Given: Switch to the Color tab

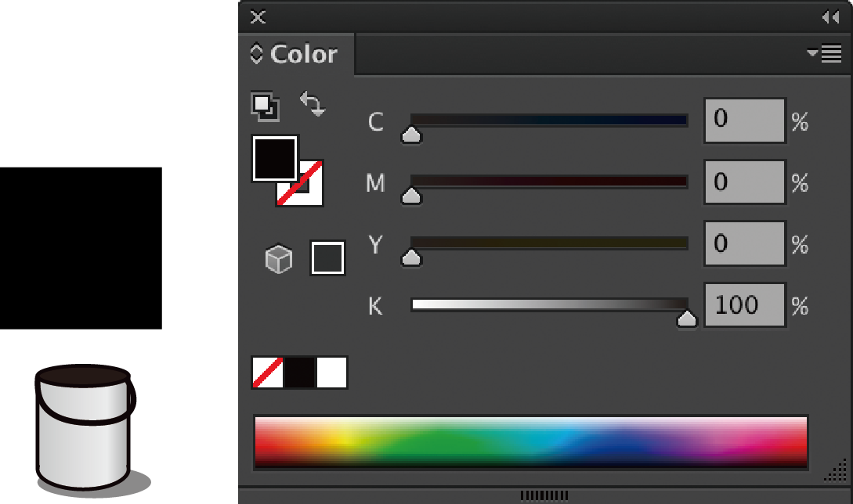Looking at the screenshot, I should tap(303, 54).
